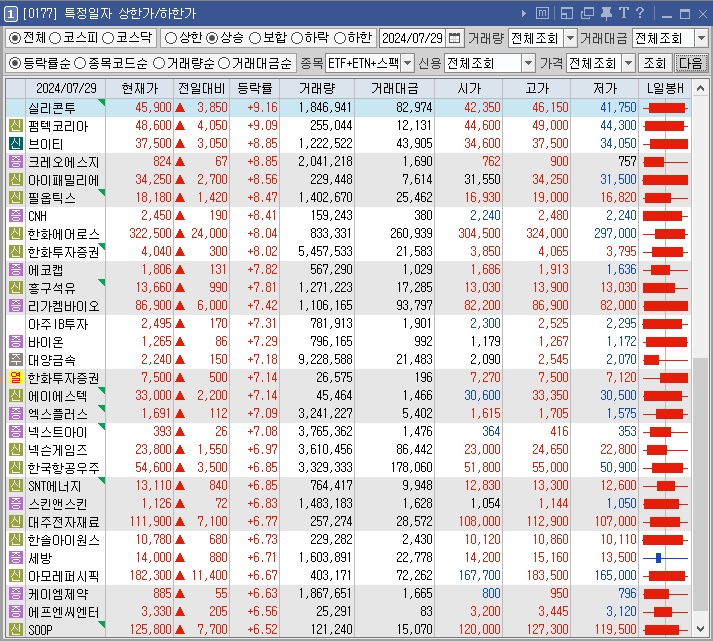713x641 pixels.
Task: Click the 저가 column header
Action: tap(604, 88)
